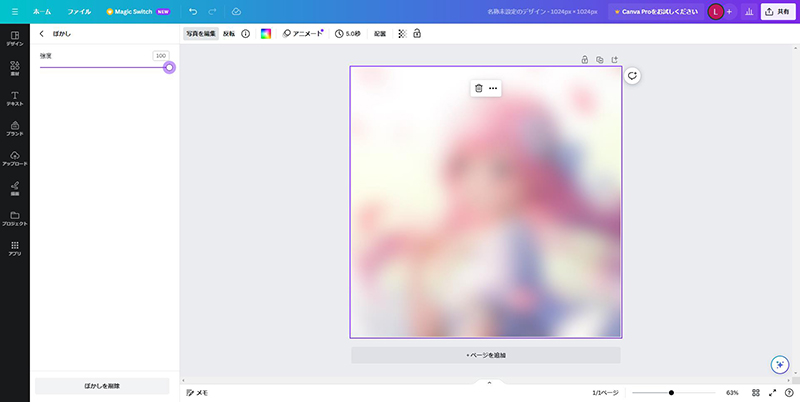Undo the last action
The height and width of the screenshot is (402, 800).
click(193, 11)
